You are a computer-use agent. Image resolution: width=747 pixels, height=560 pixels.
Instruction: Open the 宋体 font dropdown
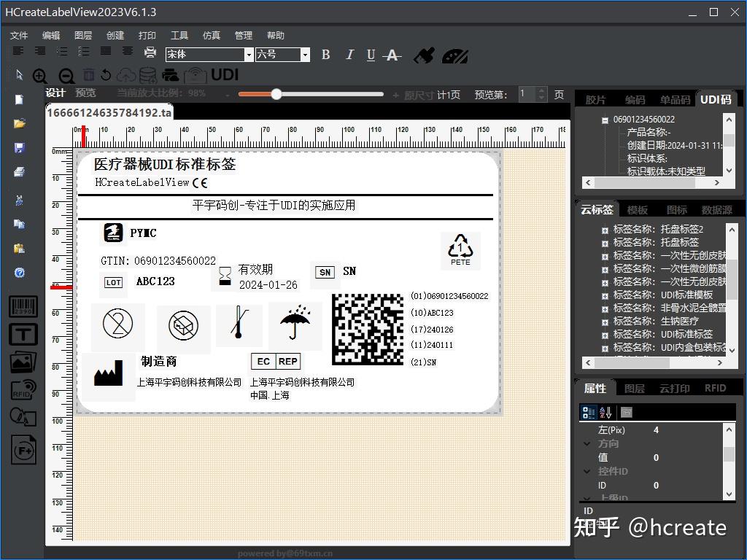248,55
